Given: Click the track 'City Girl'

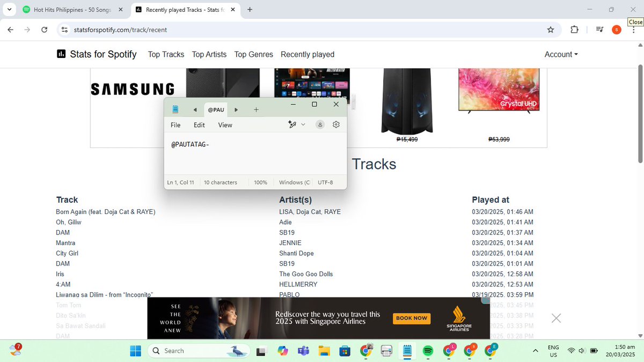Looking at the screenshot, I should tap(67, 253).
